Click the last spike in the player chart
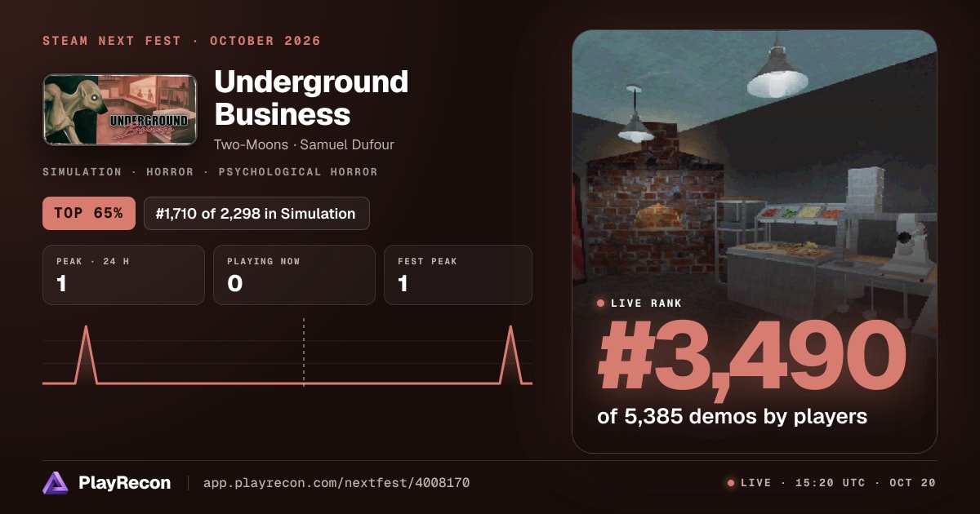Viewport: 980px width, 514px height. (511, 355)
